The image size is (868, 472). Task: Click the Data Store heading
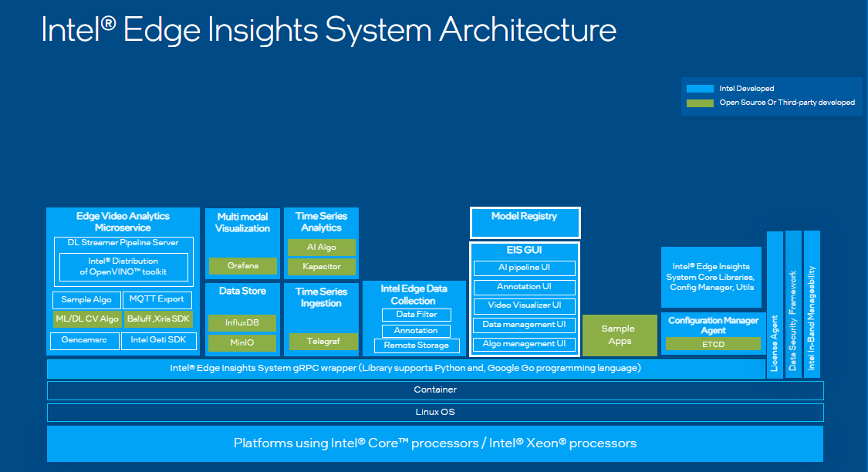(242, 291)
